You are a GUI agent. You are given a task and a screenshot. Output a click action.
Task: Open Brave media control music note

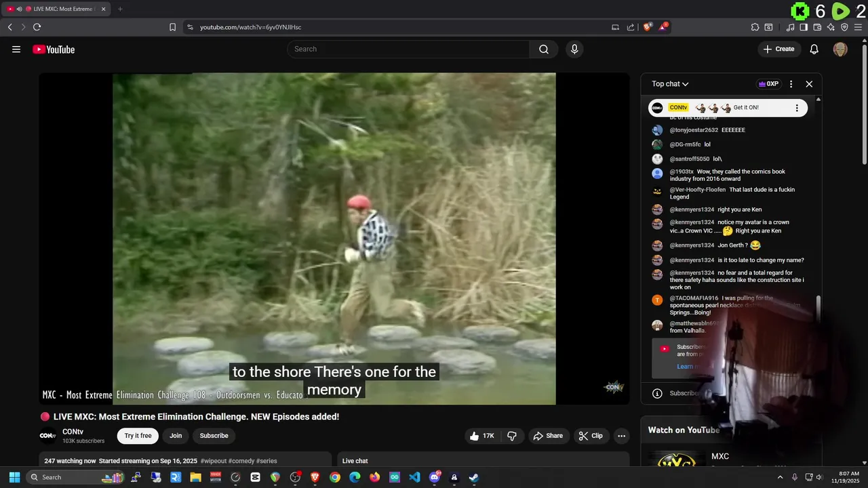[x=790, y=27]
